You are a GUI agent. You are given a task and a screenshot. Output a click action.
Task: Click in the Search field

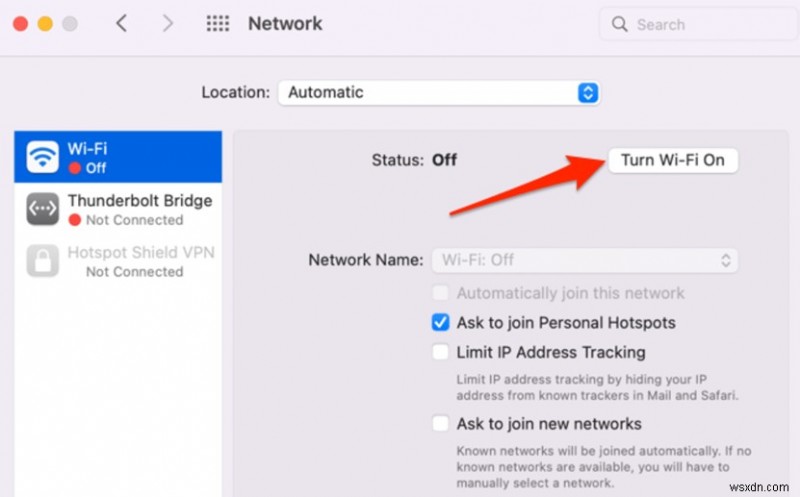point(698,24)
